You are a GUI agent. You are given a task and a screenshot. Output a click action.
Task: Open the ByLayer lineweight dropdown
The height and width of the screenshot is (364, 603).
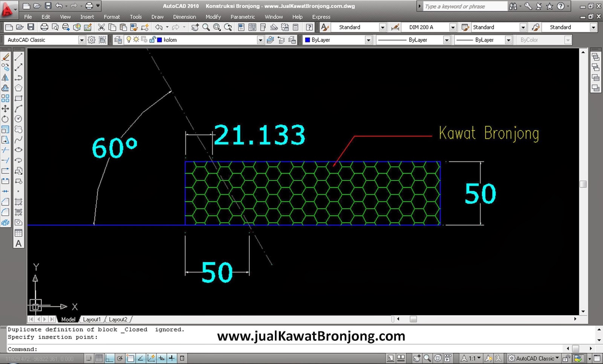508,40
